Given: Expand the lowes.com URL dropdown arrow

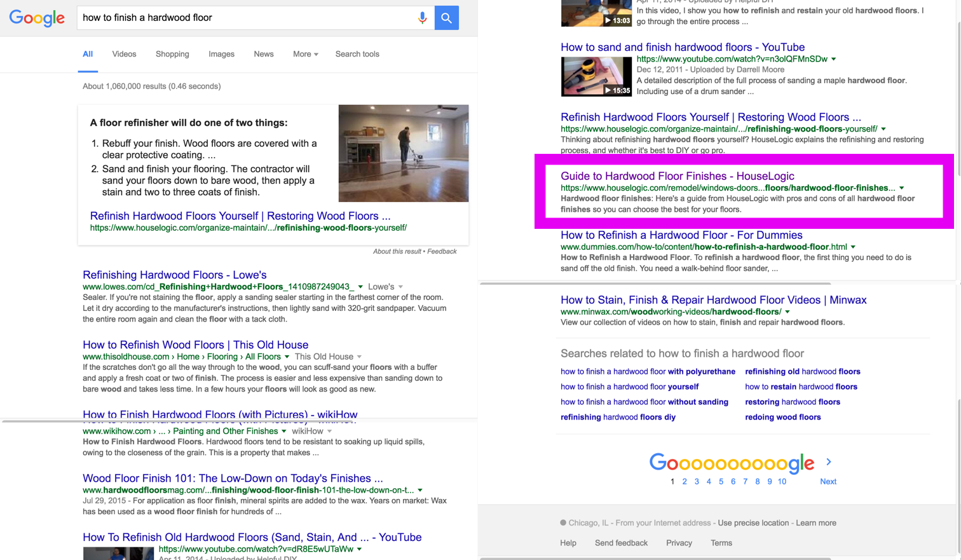Looking at the screenshot, I should [360, 287].
